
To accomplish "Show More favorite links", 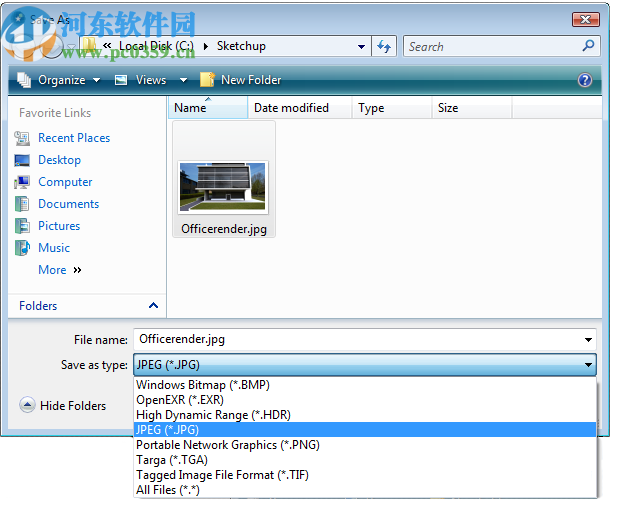I will (x=59, y=270).
